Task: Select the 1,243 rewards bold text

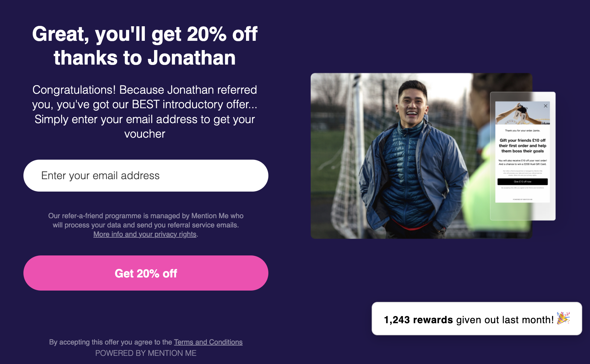Action: 418,320
